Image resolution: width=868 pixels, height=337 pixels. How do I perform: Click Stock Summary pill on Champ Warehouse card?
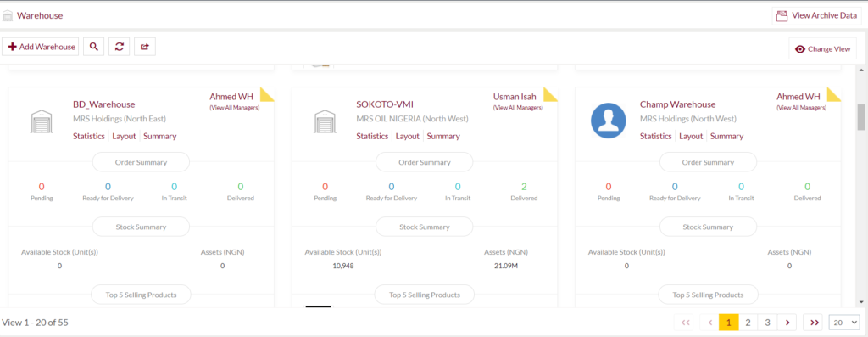pos(708,227)
